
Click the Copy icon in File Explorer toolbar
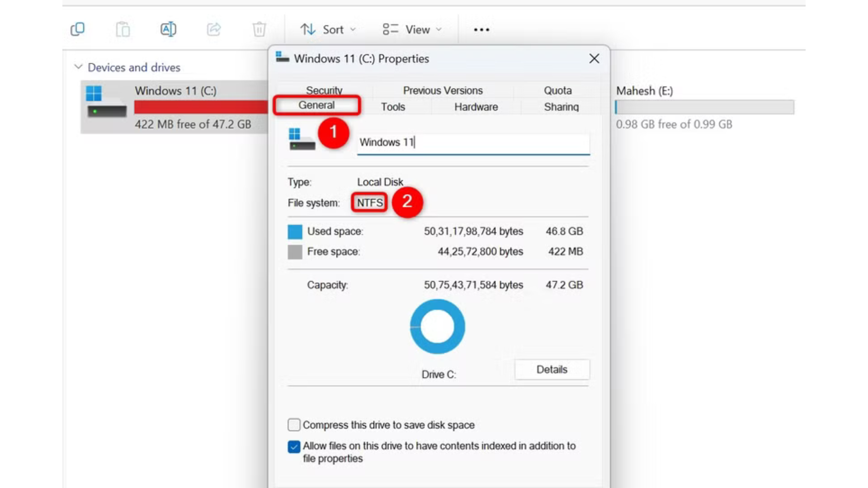coord(78,29)
